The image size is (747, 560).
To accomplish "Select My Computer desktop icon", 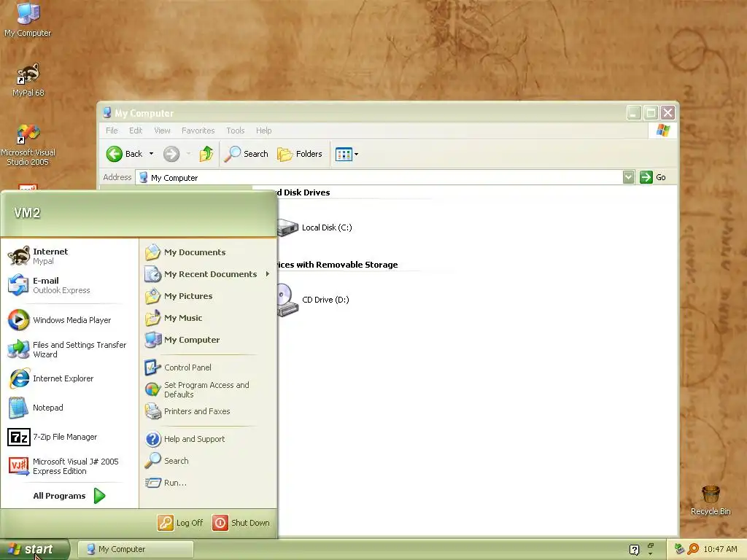I will click(x=28, y=20).
